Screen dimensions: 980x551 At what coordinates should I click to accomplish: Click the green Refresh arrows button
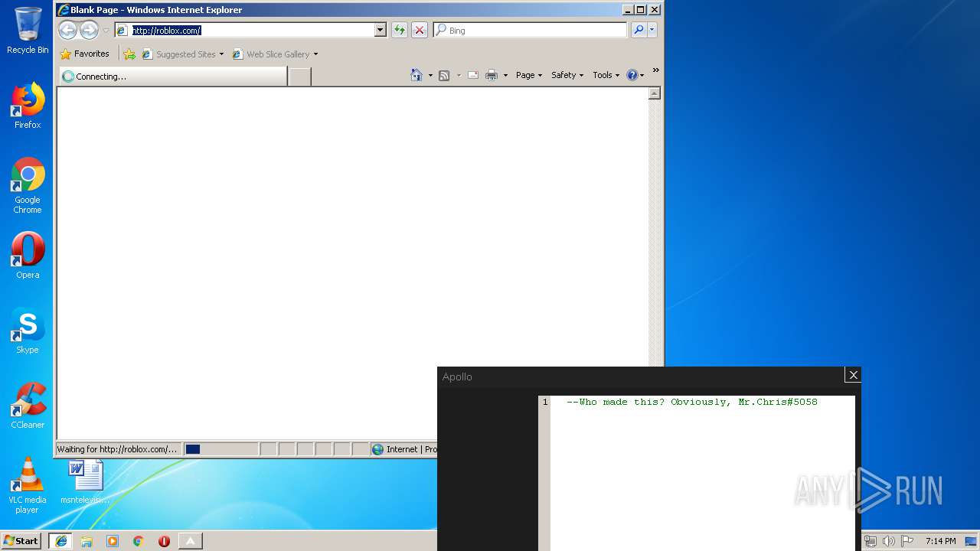click(x=399, y=30)
